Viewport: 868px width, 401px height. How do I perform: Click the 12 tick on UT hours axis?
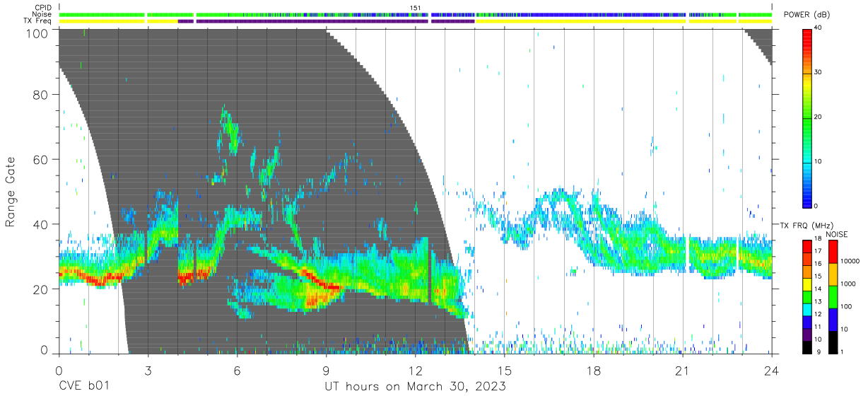click(x=416, y=370)
